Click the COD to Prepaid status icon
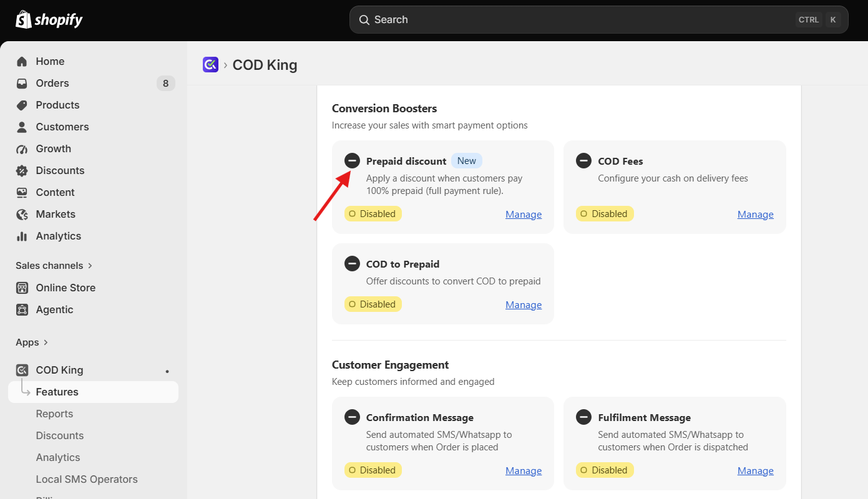The height and width of the screenshot is (499, 868). [352, 264]
